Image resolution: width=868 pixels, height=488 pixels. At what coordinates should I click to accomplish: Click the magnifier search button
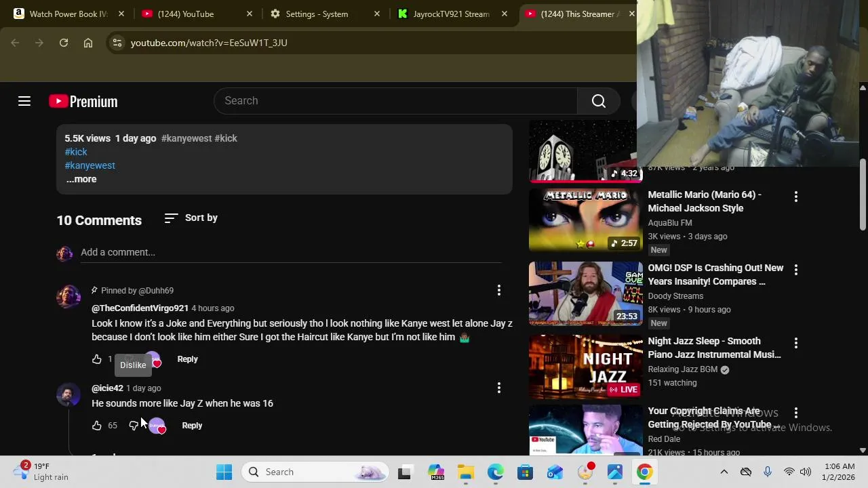tap(598, 101)
